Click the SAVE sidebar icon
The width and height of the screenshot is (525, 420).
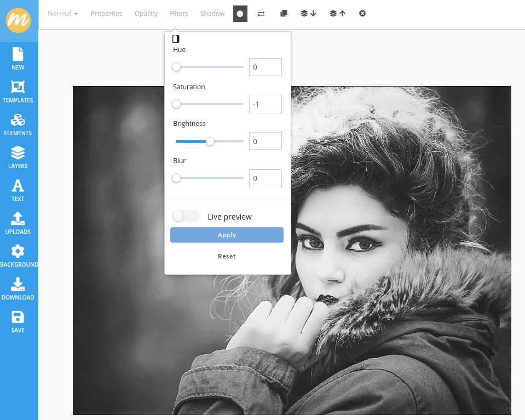(18, 321)
